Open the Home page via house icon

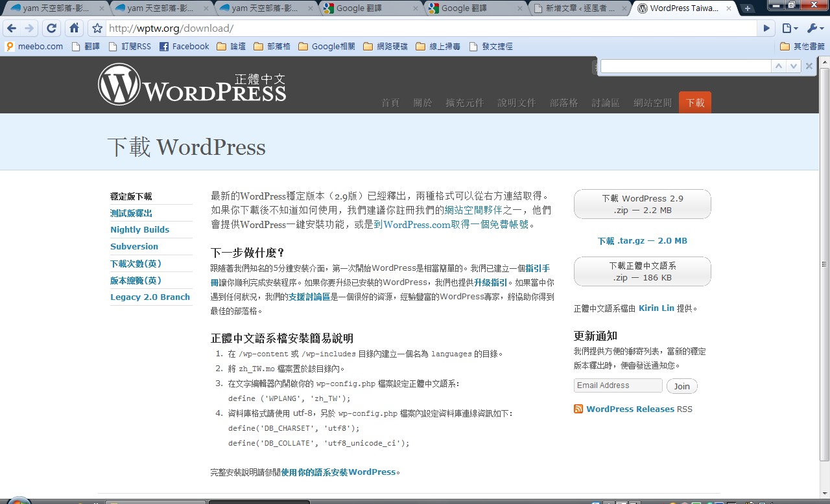coord(74,29)
